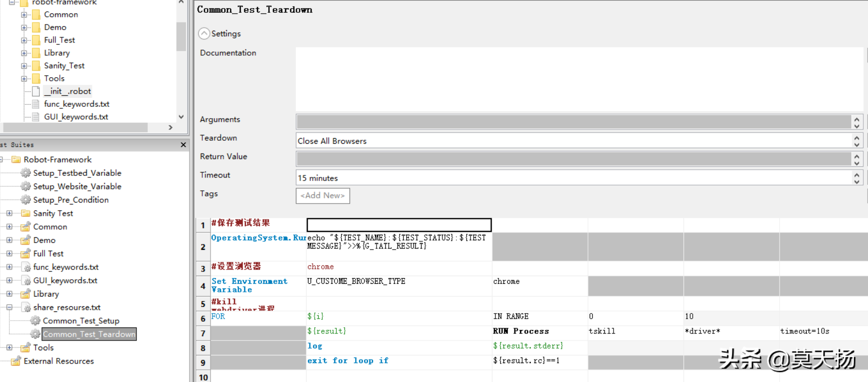Select the Full_Test folder icon

coord(36,40)
